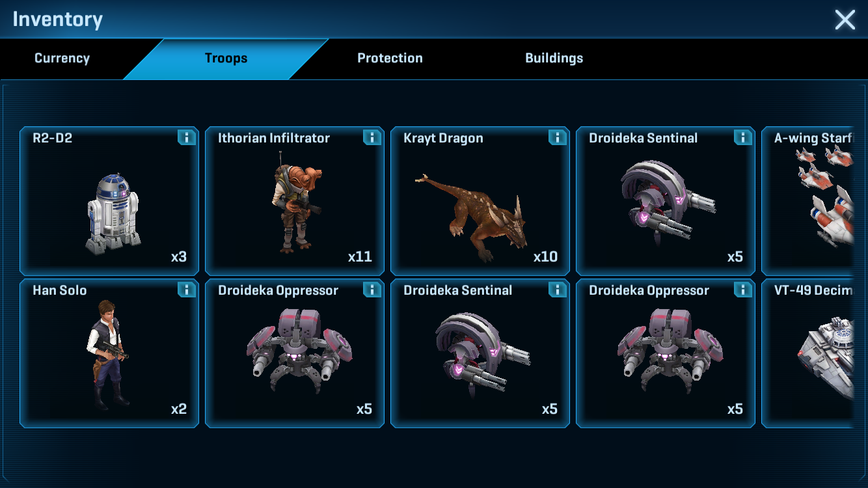Close the Inventory window

pyautogui.click(x=845, y=20)
